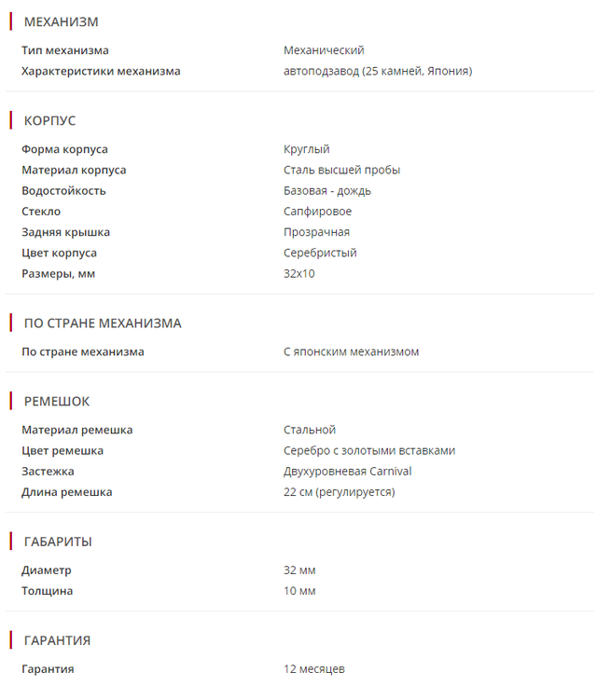Click the 'Прозрачная' back cover value

[317, 232]
